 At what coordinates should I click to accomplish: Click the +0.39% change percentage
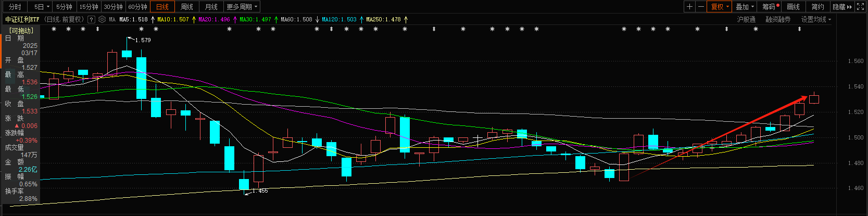(27, 141)
